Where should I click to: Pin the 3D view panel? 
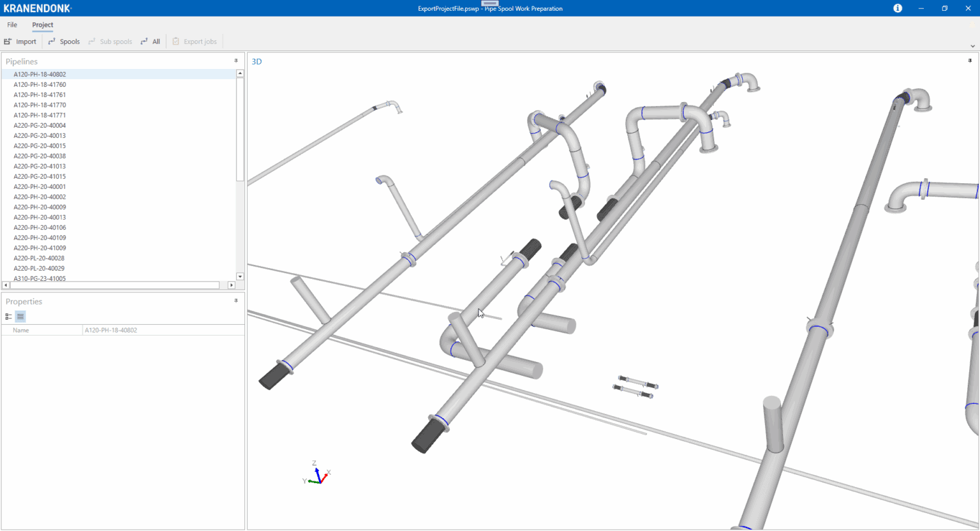pos(970,61)
